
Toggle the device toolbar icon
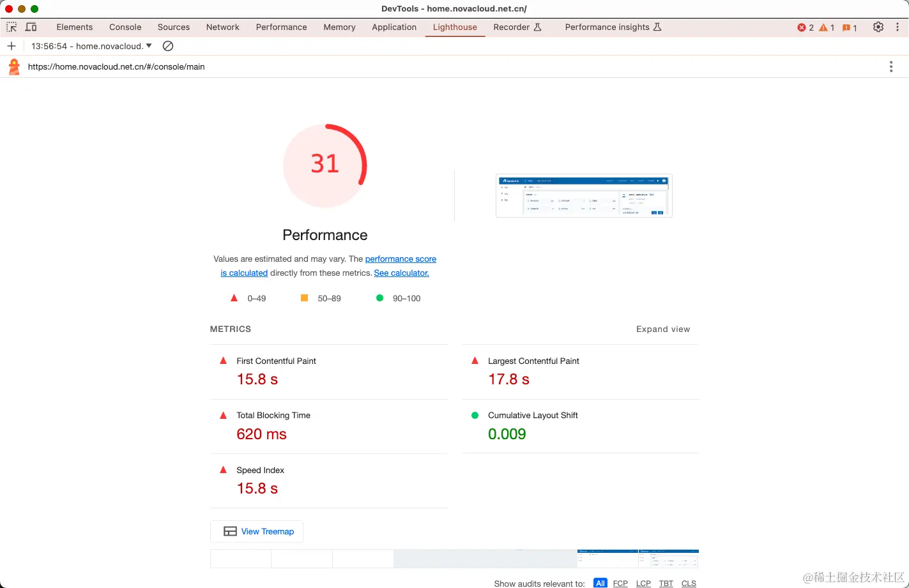(x=31, y=27)
